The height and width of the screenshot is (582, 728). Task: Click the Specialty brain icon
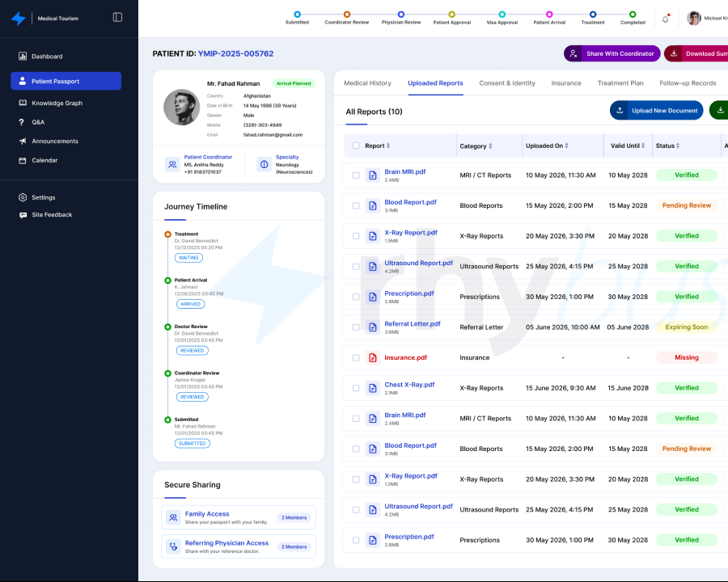[x=265, y=164]
